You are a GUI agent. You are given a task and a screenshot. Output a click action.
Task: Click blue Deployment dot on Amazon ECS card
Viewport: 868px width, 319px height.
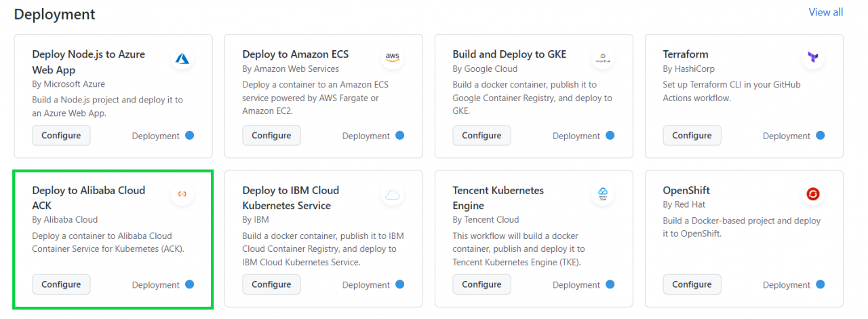click(399, 135)
